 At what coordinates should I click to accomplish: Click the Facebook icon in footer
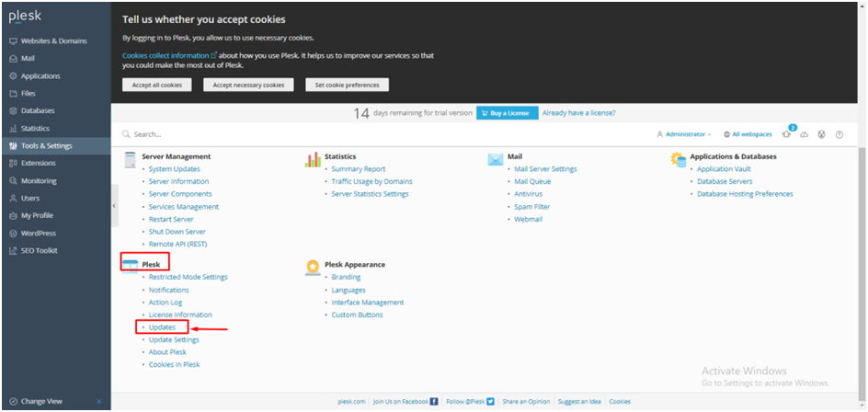(x=434, y=402)
